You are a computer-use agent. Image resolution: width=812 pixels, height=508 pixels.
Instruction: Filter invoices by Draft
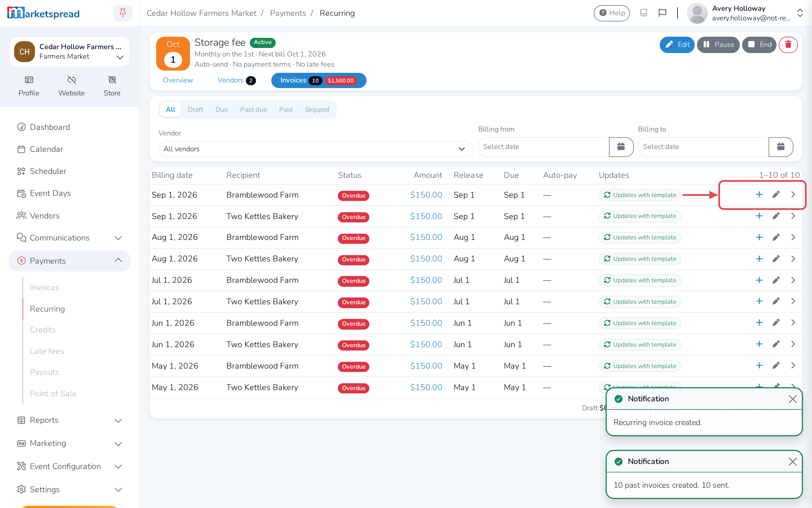[195, 110]
